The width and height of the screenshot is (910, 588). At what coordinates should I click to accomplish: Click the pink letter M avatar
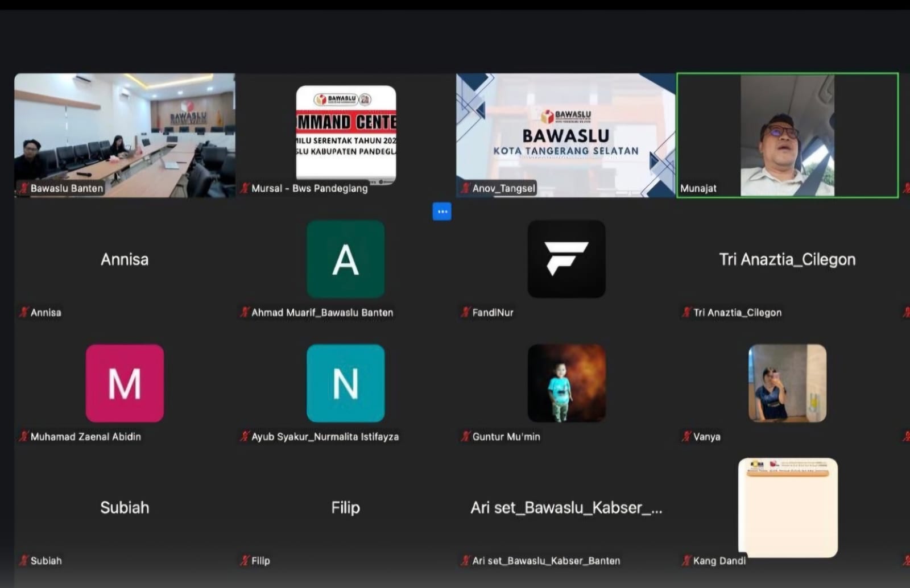125,383
